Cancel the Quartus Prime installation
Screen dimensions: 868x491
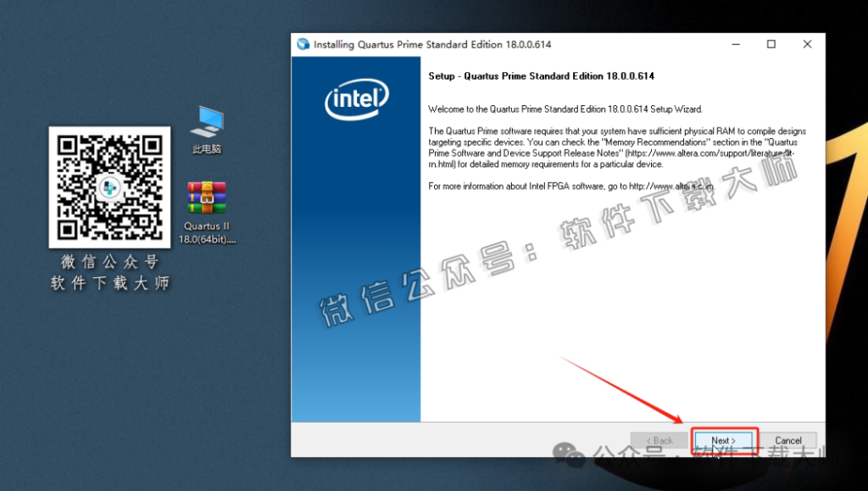click(x=787, y=440)
